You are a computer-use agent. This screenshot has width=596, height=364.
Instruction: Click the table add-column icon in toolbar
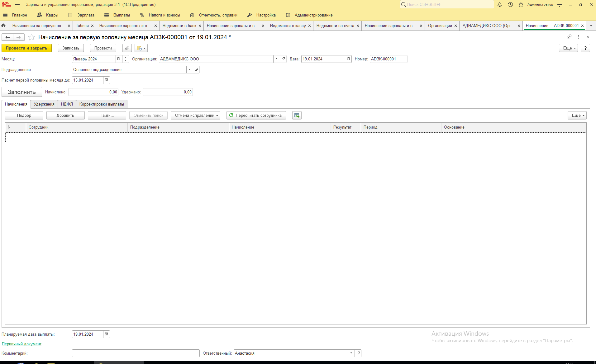(x=297, y=116)
